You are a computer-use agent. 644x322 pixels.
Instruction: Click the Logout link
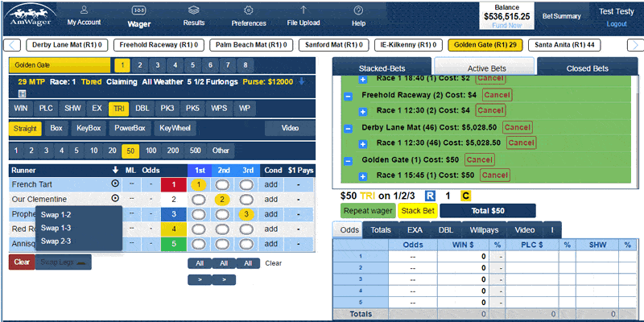tap(617, 24)
